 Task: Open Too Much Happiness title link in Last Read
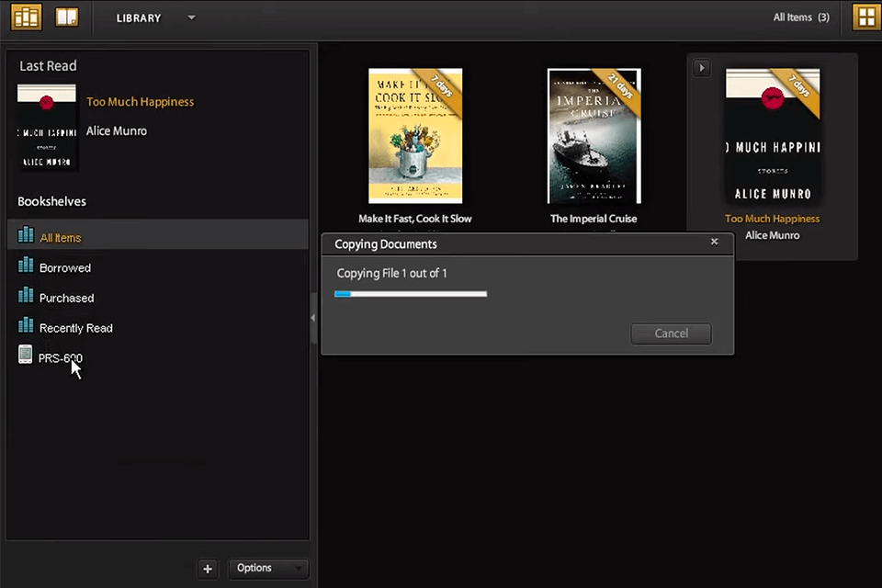pyautogui.click(x=140, y=102)
